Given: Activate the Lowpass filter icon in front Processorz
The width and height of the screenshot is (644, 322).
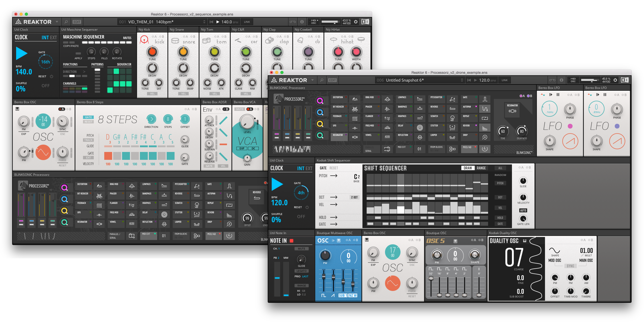Looking at the screenshot, I should pyautogui.click(x=420, y=99).
